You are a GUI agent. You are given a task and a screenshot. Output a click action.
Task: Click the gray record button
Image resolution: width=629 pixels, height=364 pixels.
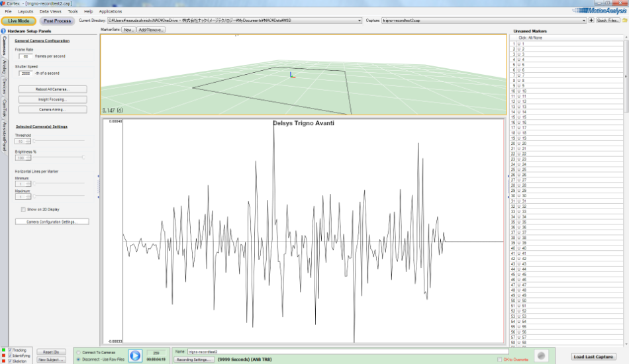(x=541, y=355)
